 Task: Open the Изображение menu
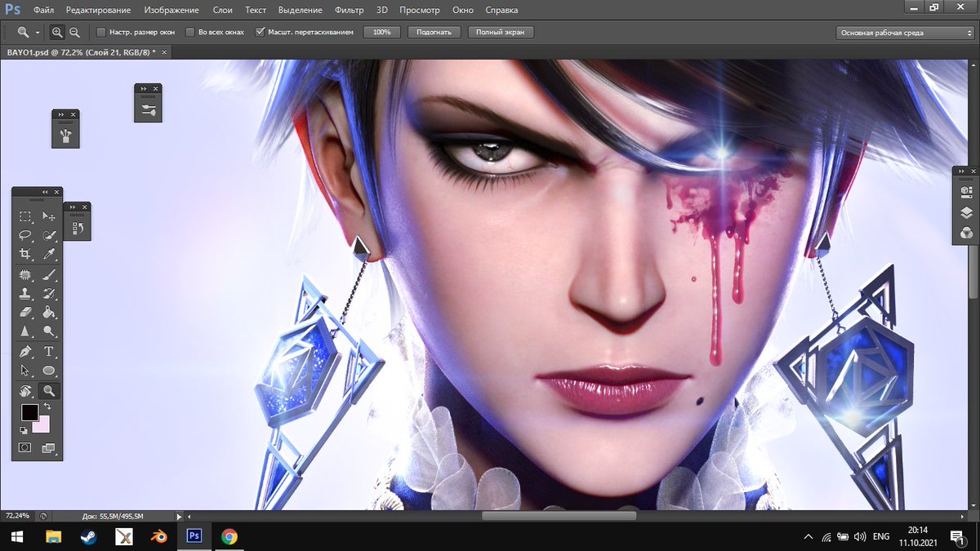[171, 11]
